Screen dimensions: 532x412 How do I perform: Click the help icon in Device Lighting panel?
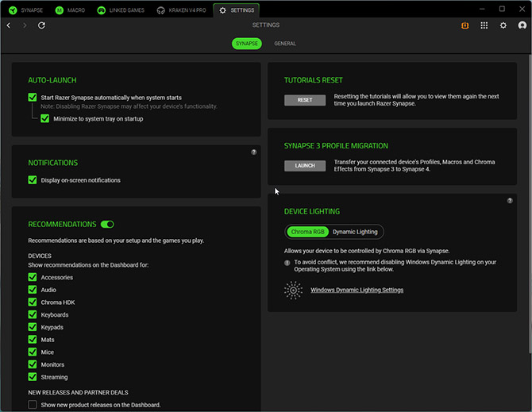point(510,201)
